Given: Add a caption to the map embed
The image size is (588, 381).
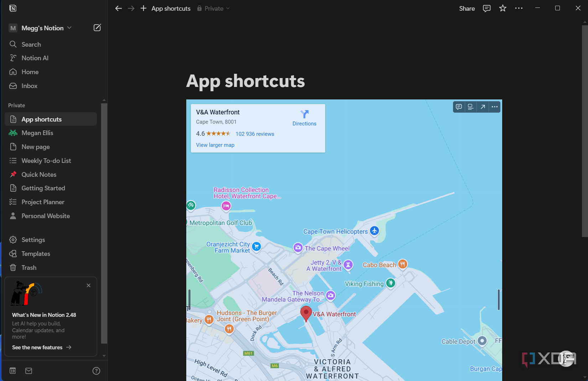Looking at the screenshot, I should [x=470, y=107].
